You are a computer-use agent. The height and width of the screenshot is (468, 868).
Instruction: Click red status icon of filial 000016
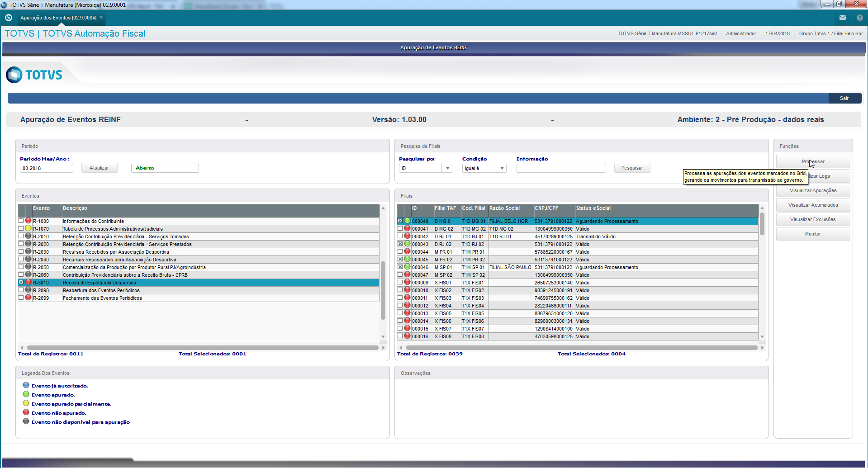tap(407, 336)
